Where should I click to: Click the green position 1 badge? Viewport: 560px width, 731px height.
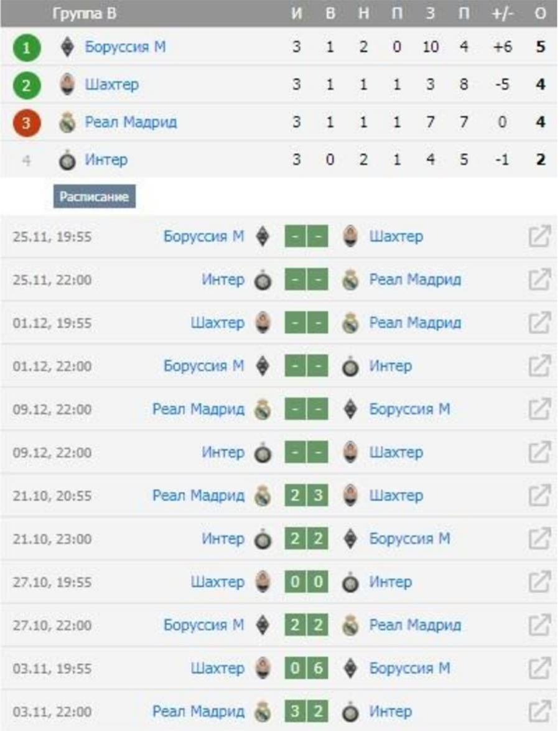(x=26, y=48)
